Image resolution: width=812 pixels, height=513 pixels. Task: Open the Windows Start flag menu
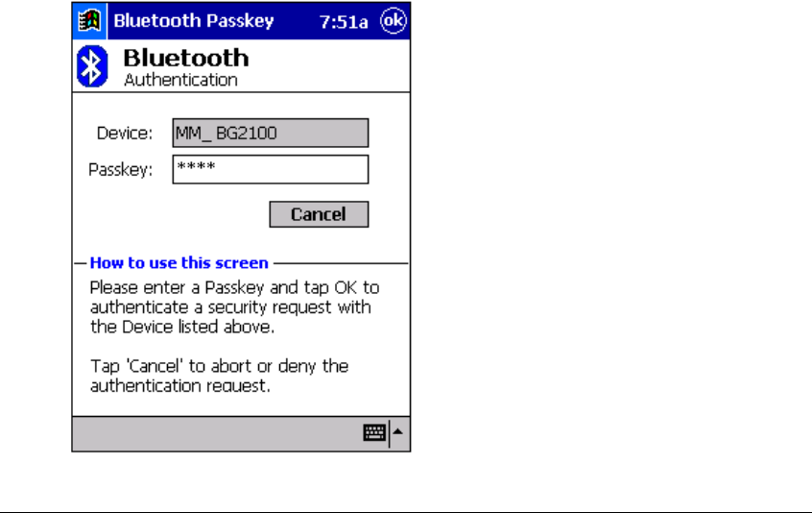pos(89,21)
